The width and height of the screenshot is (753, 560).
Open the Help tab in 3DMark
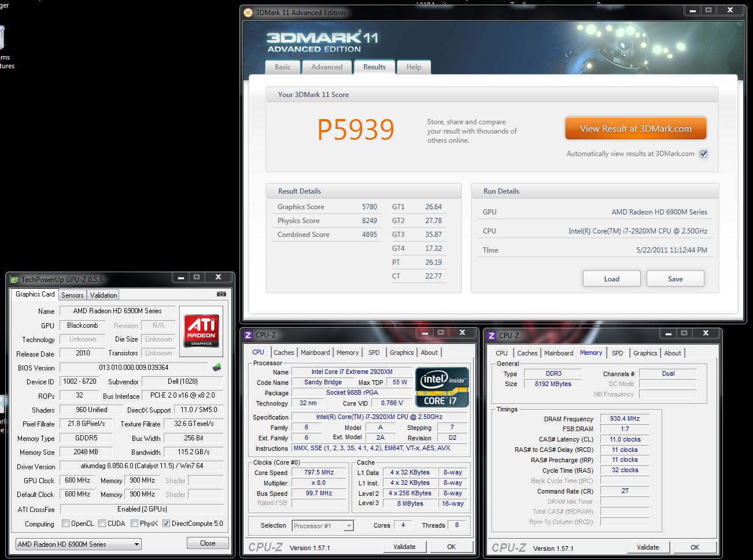[414, 67]
